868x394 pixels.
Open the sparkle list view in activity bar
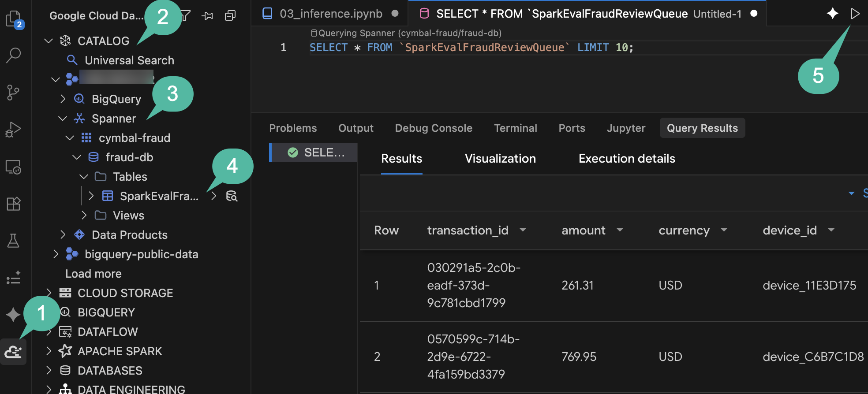point(13,278)
